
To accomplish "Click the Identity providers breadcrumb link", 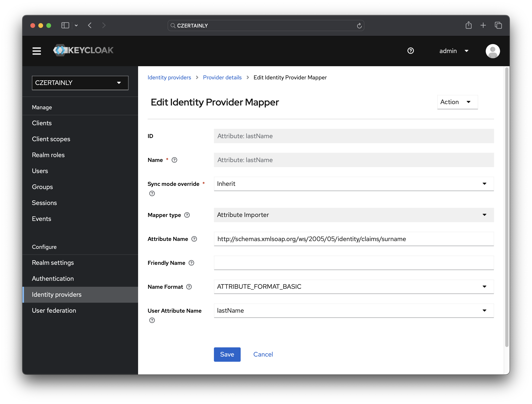I will (169, 77).
